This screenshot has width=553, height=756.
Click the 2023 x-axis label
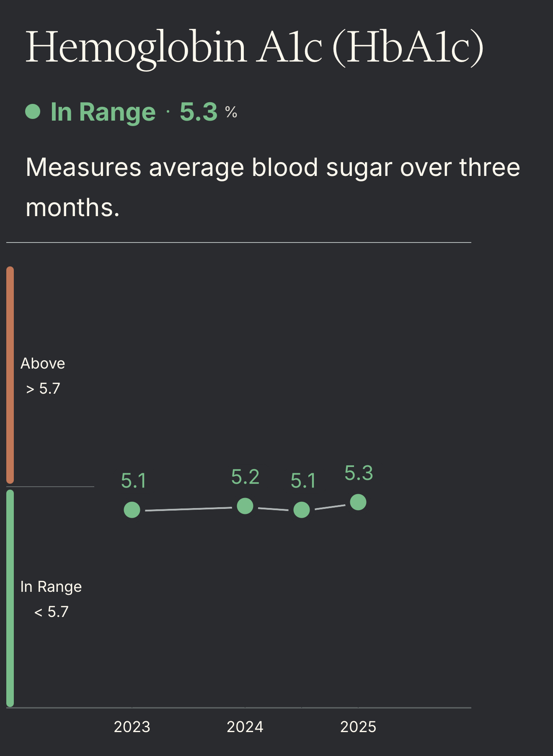coord(132,727)
